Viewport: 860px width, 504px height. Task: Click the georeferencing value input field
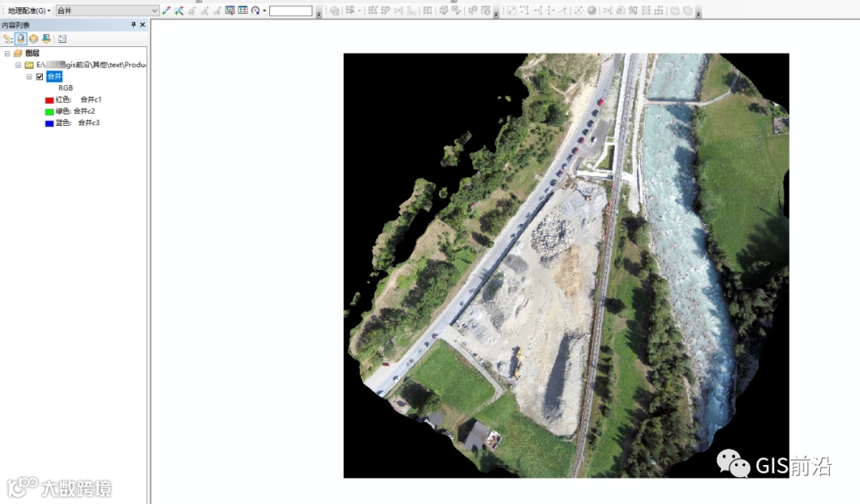[x=291, y=11]
